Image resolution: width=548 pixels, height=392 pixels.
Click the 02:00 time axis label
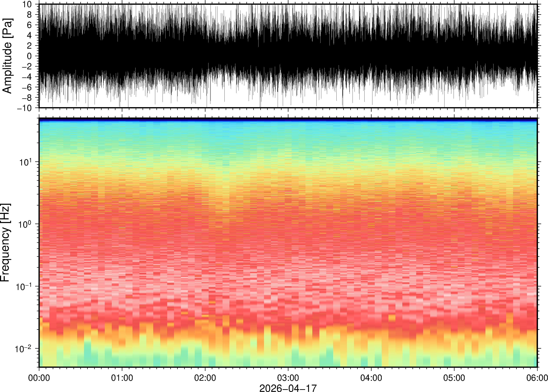pyautogui.click(x=205, y=378)
